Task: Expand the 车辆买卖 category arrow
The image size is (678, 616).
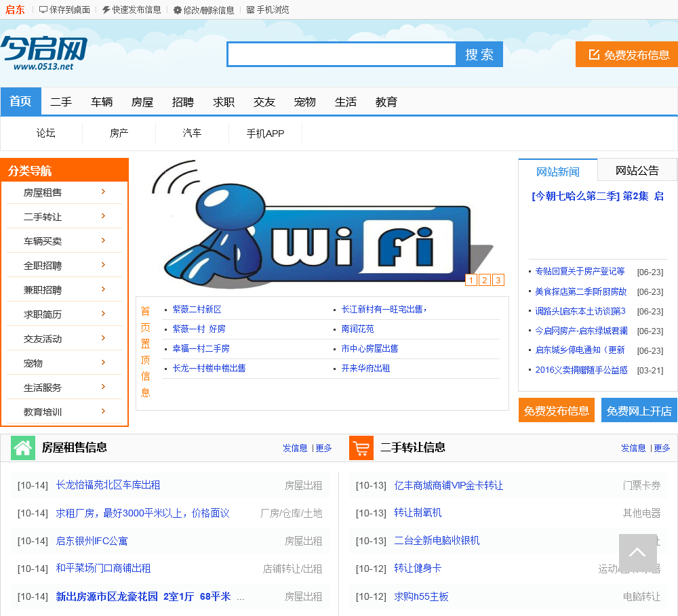Action: [x=103, y=241]
